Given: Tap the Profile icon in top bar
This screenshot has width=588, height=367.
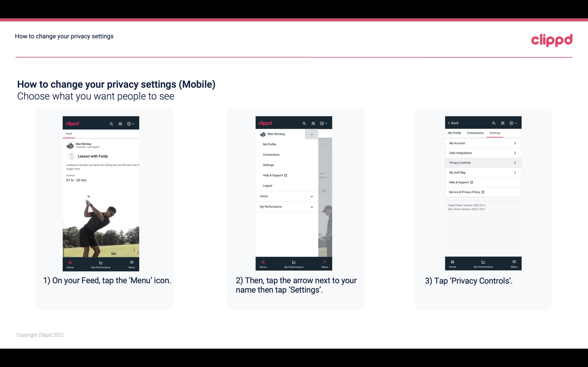Looking at the screenshot, I should 121,123.
